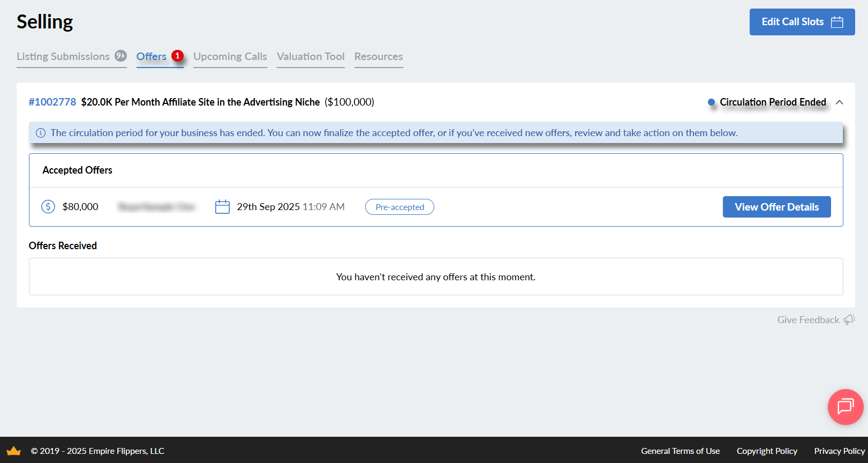
Task: Collapse the listing #1002778 panel chevron
Action: point(839,102)
